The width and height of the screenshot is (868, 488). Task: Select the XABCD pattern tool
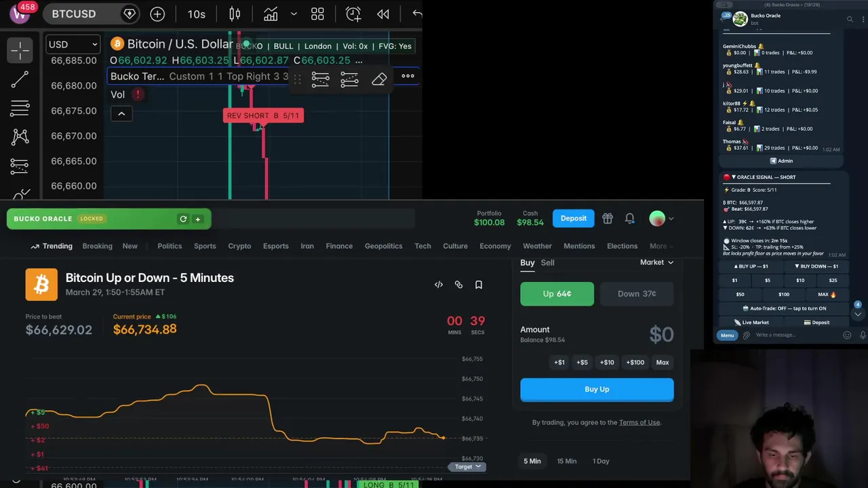(20, 137)
